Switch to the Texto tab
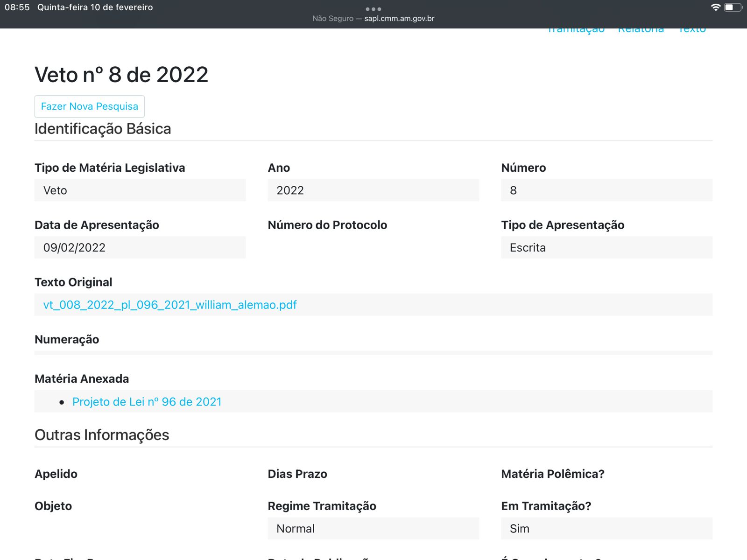 [x=692, y=30]
